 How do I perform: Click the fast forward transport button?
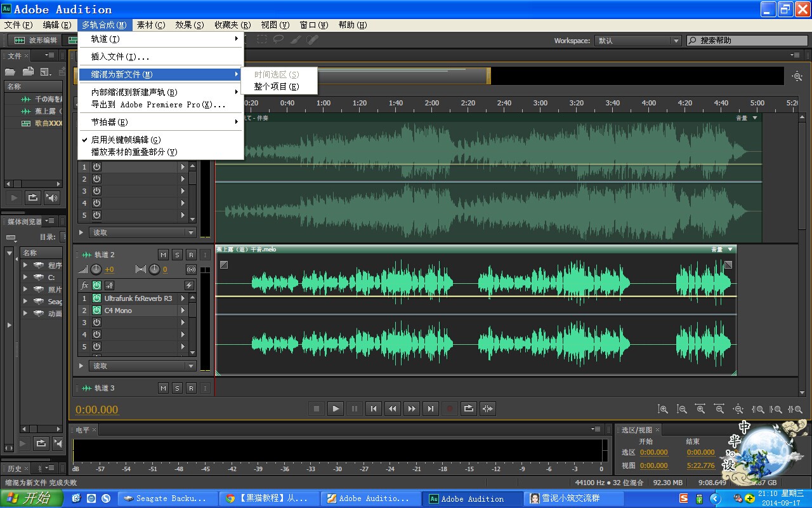point(412,409)
